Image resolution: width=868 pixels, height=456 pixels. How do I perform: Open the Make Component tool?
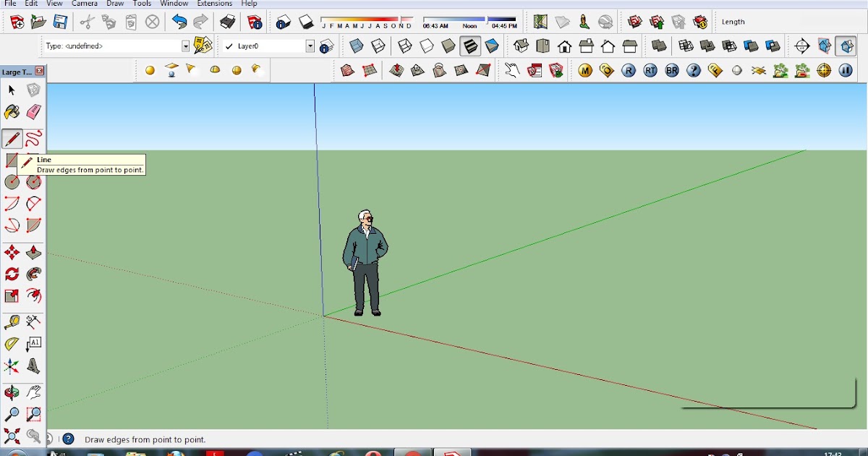[x=34, y=90]
